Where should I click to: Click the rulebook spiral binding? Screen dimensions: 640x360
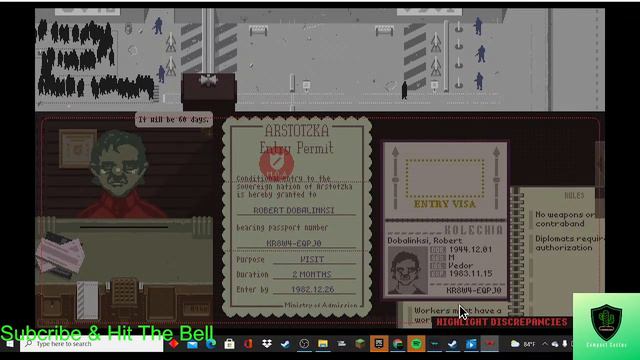[517, 251]
